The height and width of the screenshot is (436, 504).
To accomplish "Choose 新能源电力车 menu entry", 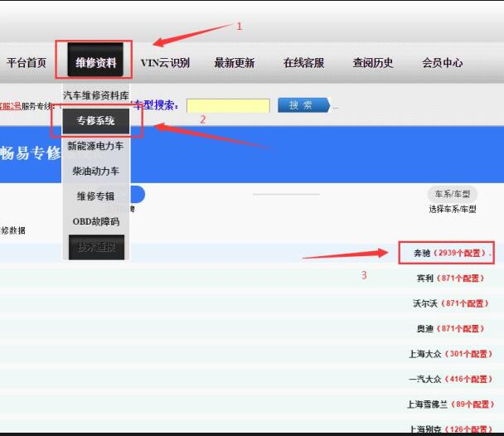I will (x=96, y=146).
